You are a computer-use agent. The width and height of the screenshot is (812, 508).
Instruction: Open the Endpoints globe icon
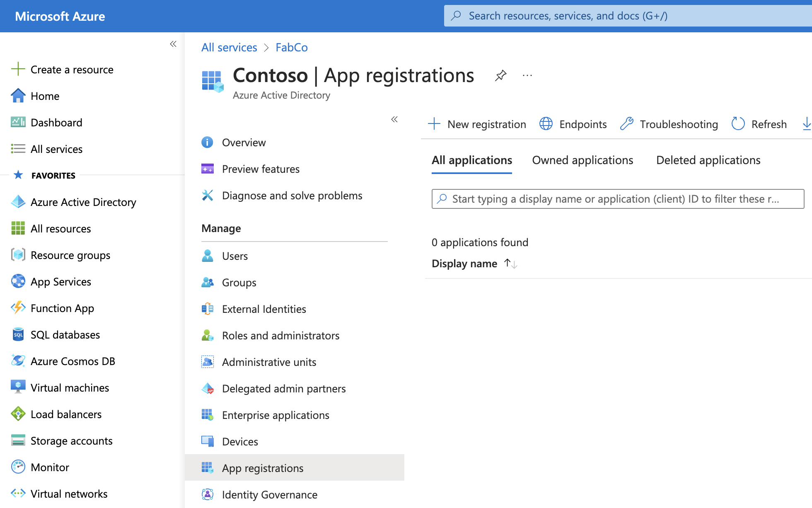[x=546, y=124]
